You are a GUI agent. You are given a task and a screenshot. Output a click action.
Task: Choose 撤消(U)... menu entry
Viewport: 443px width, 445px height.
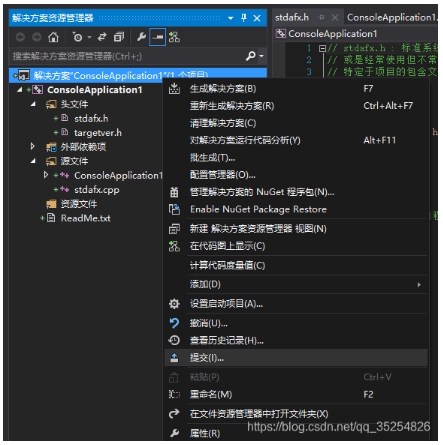296,323
